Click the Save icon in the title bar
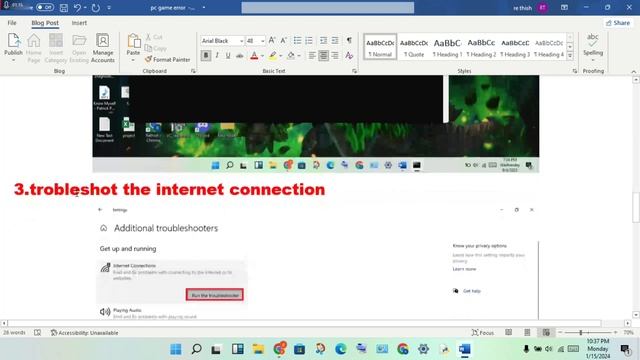640x360 pixels. 64,7
